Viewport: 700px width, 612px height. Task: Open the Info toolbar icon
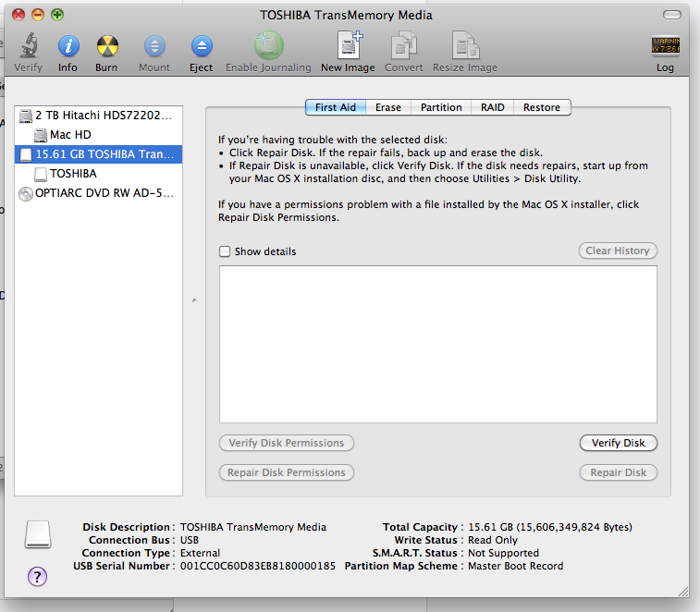[x=68, y=45]
